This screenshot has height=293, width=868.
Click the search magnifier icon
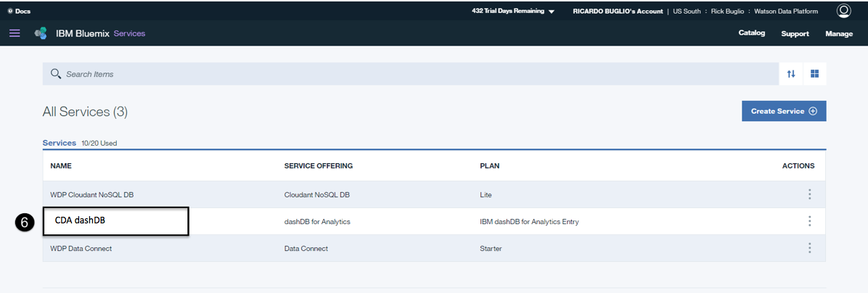(x=55, y=73)
